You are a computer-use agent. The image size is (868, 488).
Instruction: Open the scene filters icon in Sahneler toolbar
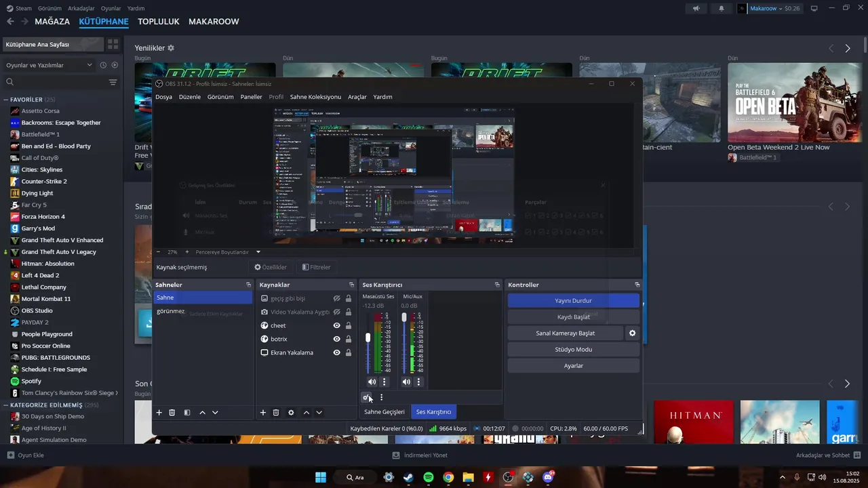tap(187, 412)
